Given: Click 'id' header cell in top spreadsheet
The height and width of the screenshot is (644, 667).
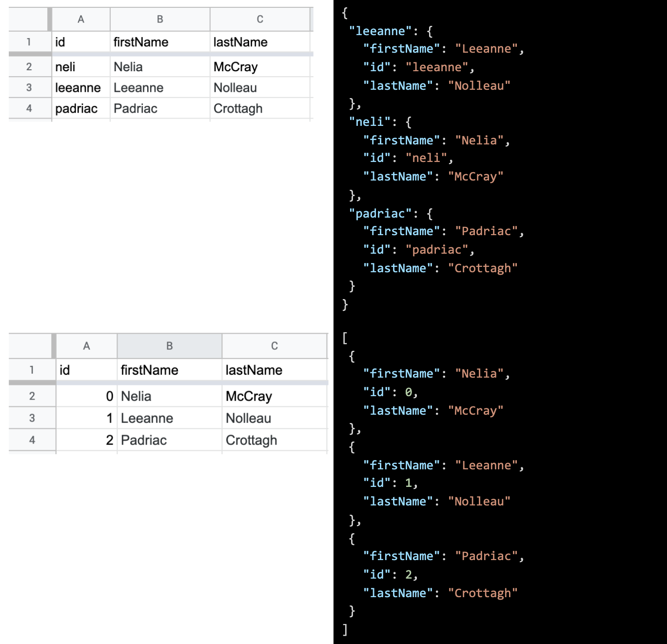Looking at the screenshot, I should (81, 42).
